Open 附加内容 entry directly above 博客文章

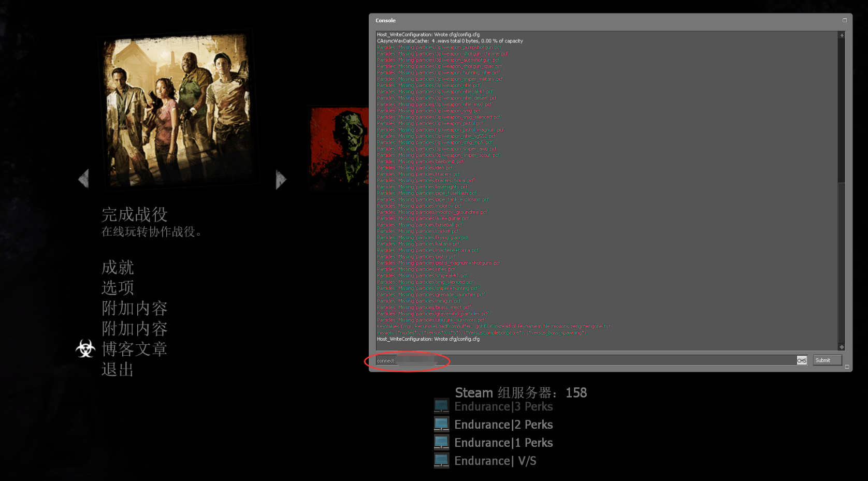[x=135, y=328]
